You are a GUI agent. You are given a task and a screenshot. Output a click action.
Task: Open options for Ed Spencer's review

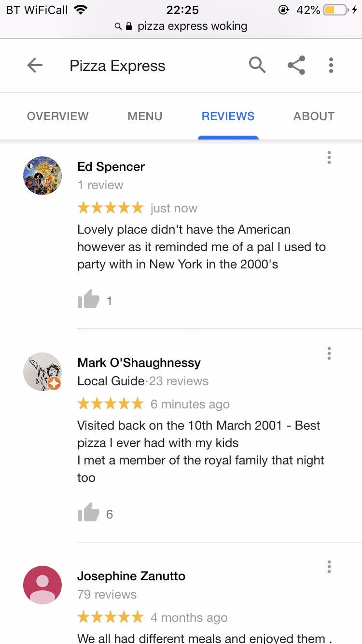(329, 157)
